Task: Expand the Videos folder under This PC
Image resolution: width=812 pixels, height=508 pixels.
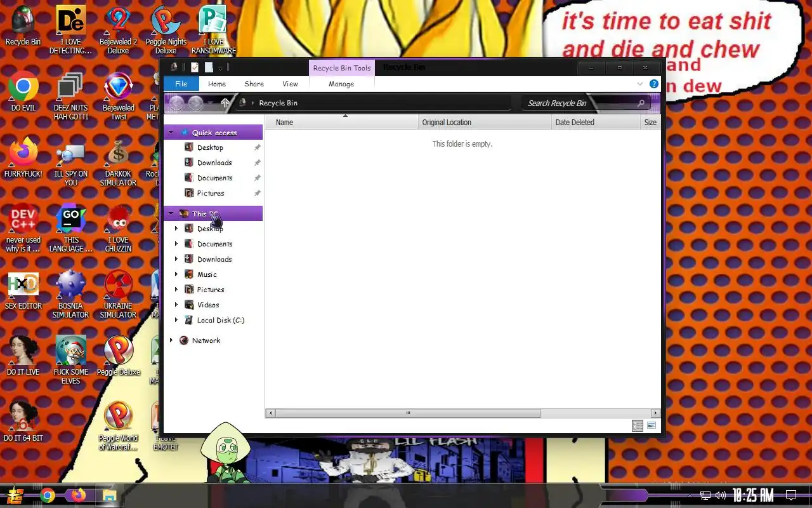Action: click(x=176, y=305)
